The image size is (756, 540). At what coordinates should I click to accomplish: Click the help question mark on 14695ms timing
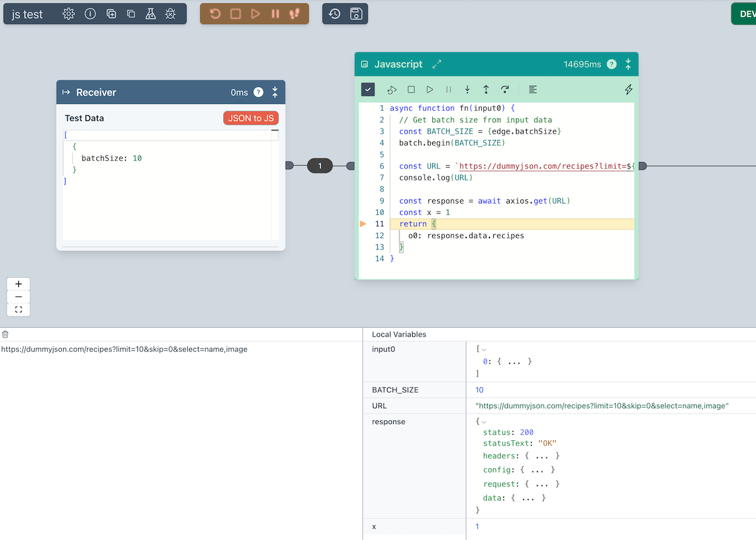pyautogui.click(x=611, y=64)
